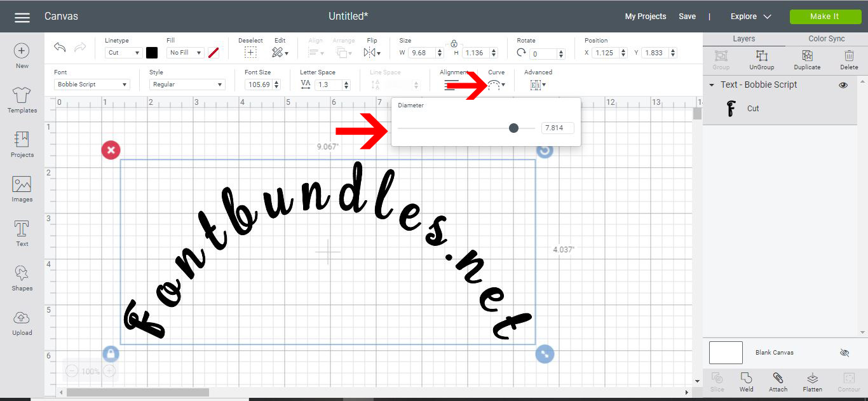868x401 pixels.
Task: Click the Diameter slider handle
Action: 513,128
